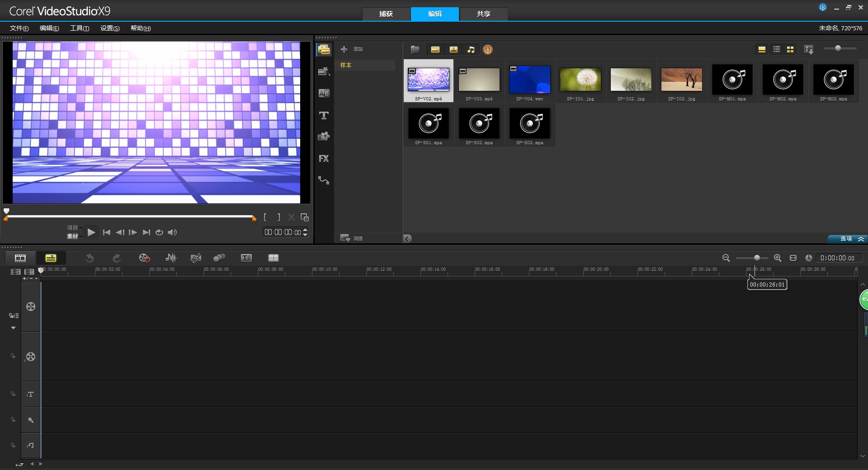Toggle photo visibility in library
Viewport: 868px width, 470px height.
(453, 50)
